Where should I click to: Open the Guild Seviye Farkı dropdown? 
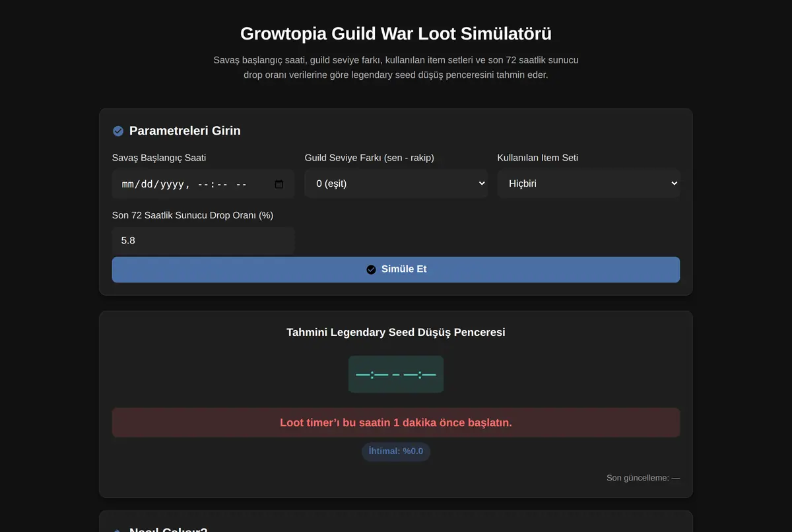396,183
